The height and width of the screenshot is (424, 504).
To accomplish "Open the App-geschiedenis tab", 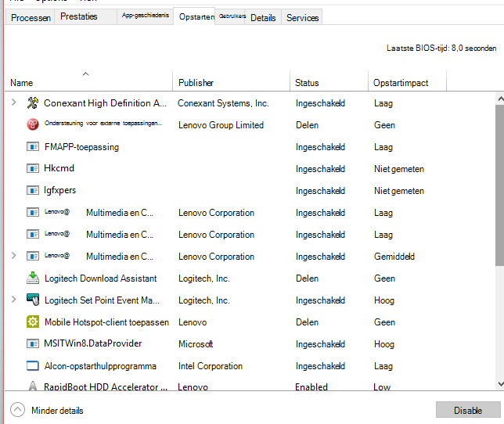I will pos(146,15).
